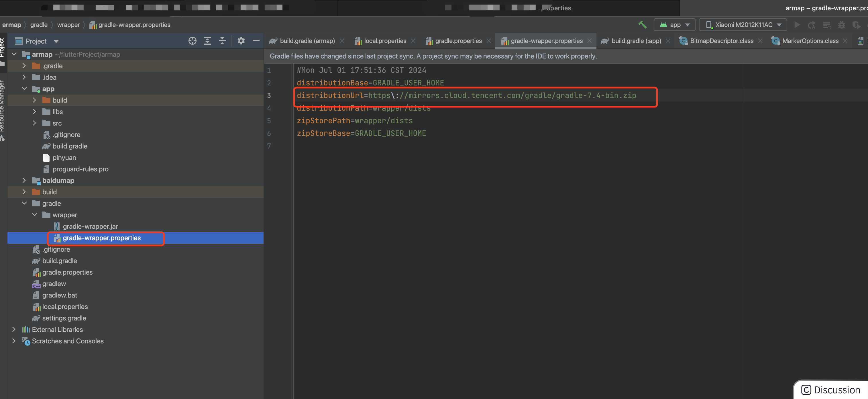Open the Discussion button
868x399 pixels.
[x=831, y=390]
